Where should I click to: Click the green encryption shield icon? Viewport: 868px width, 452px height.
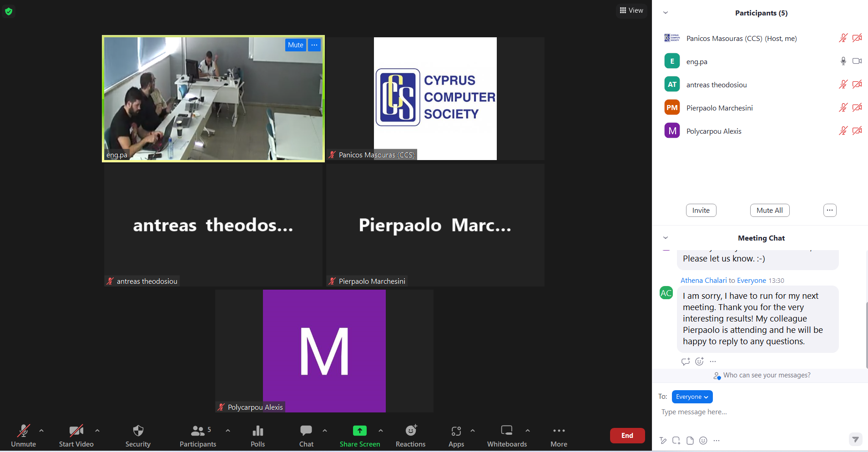(x=9, y=11)
